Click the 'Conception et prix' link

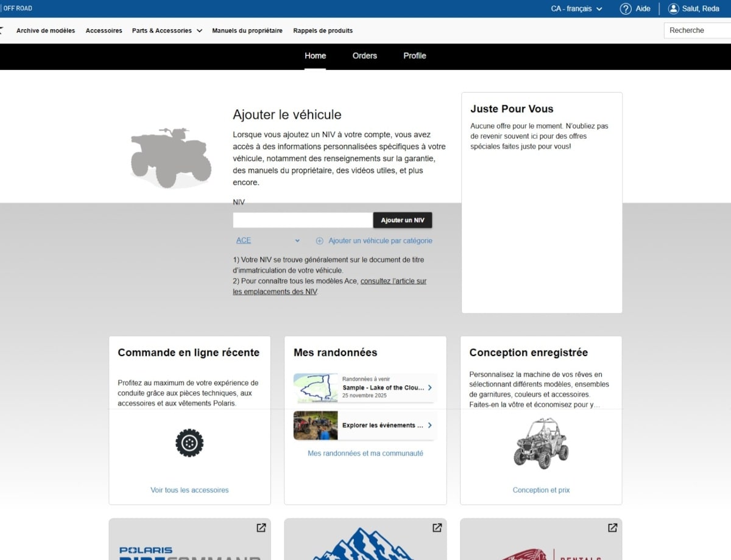coord(541,489)
